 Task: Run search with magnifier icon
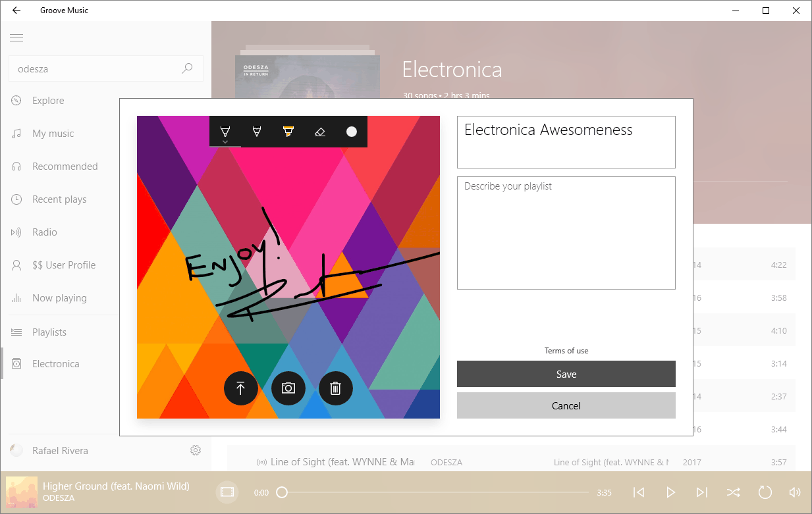tap(188, 68)
